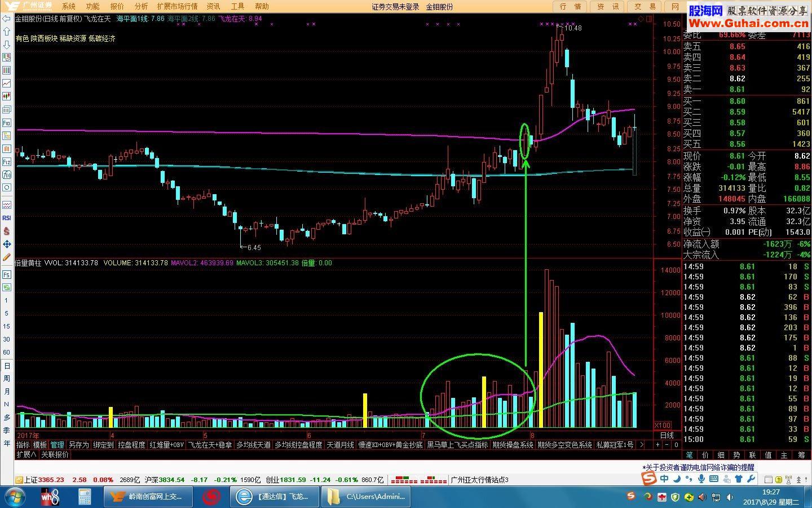This screenshot has width=812, height=508.
Task: Switch to monthly 月 period
Action: (x=7, y=391)
